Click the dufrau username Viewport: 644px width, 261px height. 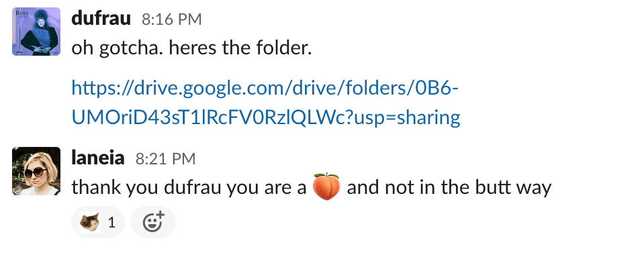click(x=101, y=19)
